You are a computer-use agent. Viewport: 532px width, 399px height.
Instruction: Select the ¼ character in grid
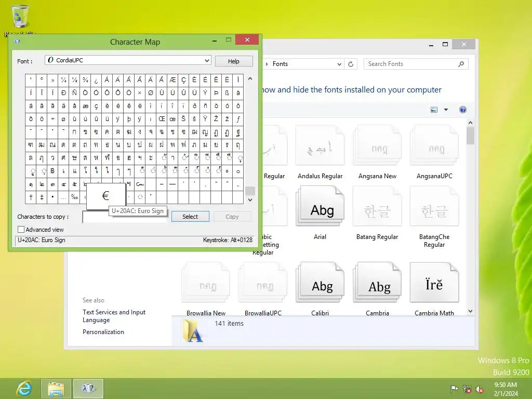[63, 79]
